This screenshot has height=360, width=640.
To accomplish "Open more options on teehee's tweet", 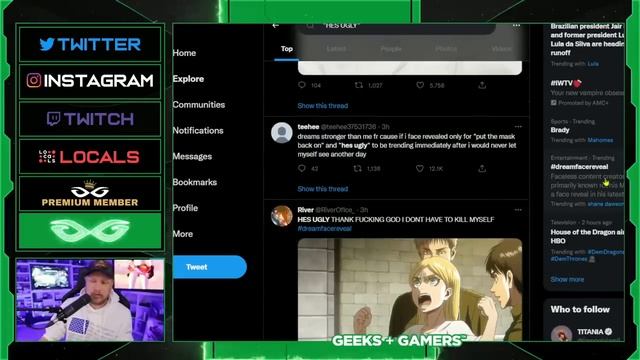I will (x=518, y=127).
